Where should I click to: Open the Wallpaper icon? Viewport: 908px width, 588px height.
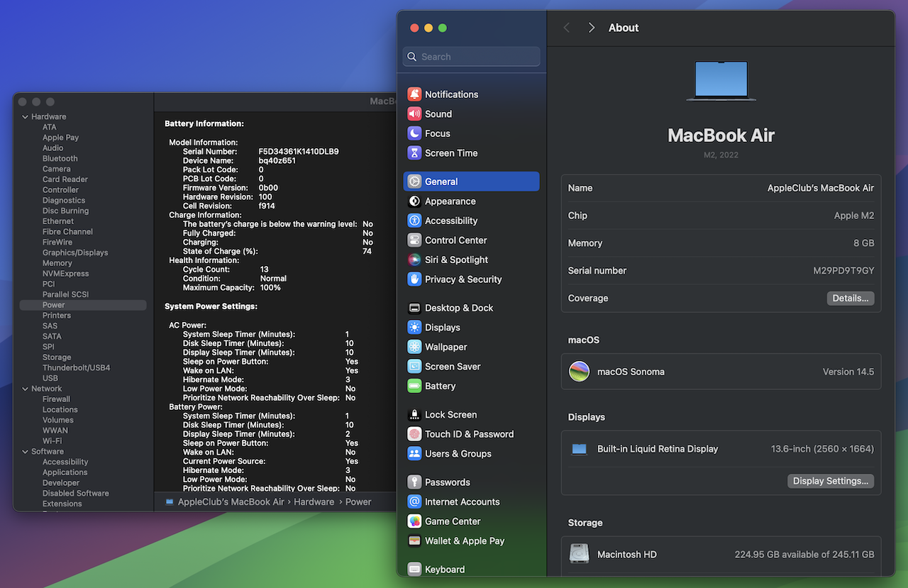point(414,347)
